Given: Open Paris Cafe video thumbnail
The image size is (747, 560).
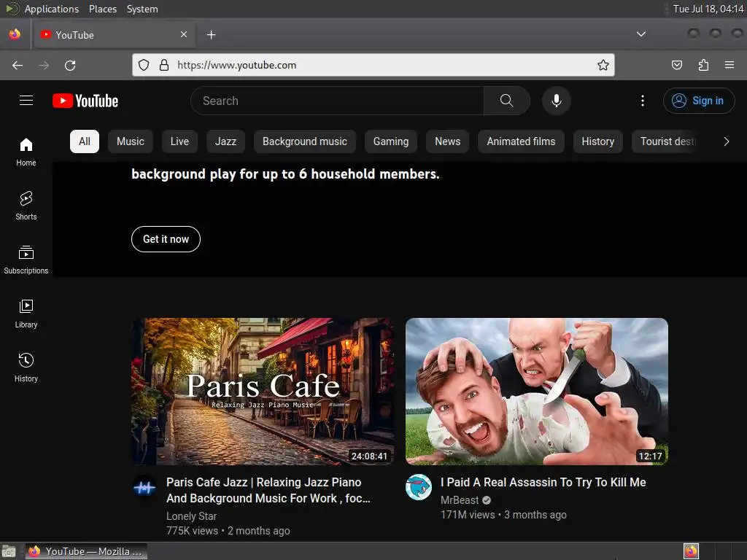Looking at the screenshot, I should (x=263, y=392).
